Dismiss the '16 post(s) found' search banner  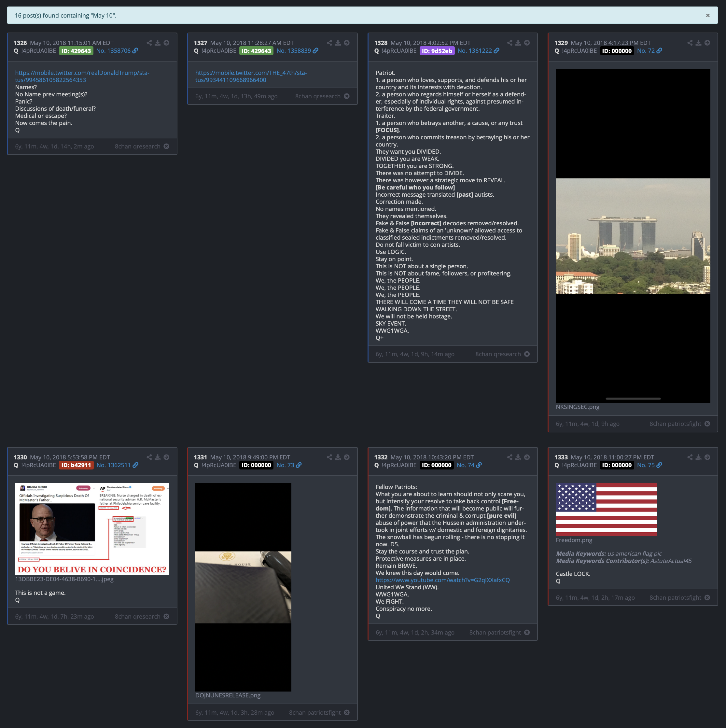[x=707, y=15]
